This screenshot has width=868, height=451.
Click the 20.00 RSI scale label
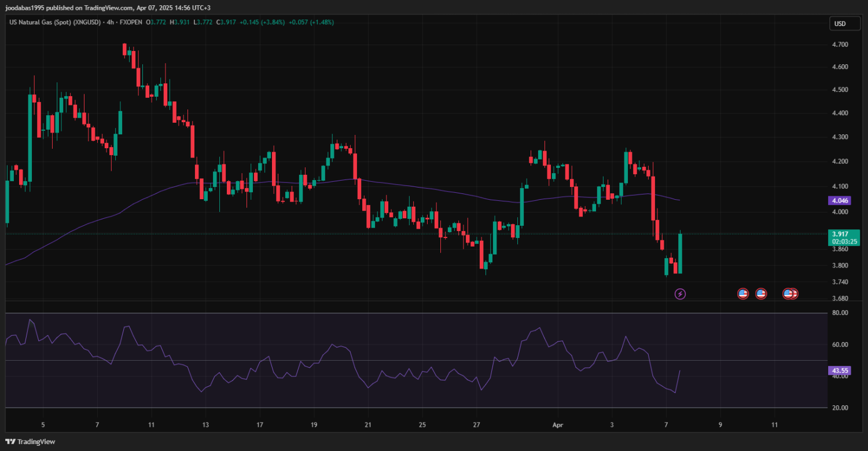point(840,408)
